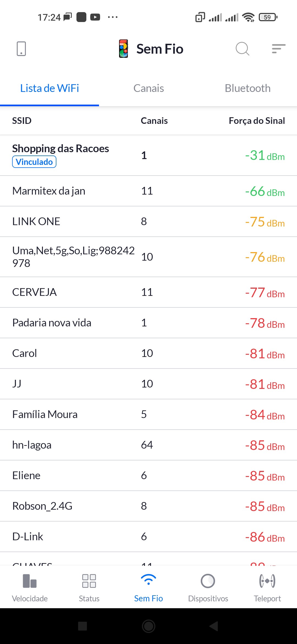Tap the search magnifier icon
The image size is (297, 644).
coord(242,49)
